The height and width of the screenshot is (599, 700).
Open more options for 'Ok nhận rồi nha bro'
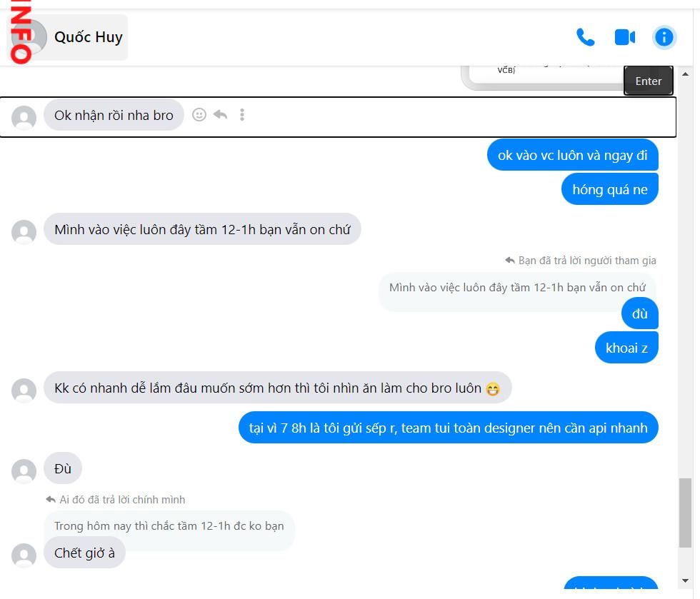coord(242,115)
